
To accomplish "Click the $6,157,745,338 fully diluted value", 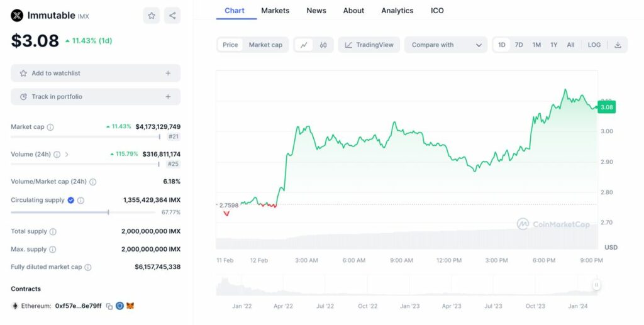I will pos(158,267).
